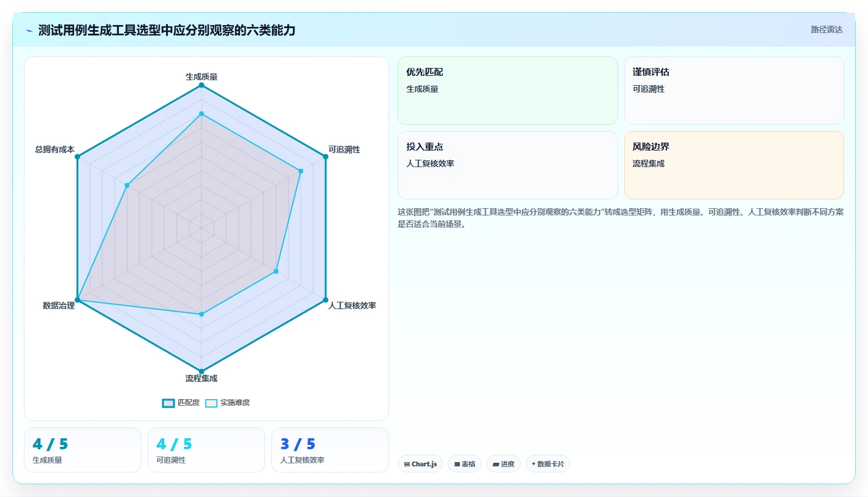Click the inner 实施难度 point on 总拥有成本 axis
The height and width of the screenshot is (497, 868).
127,185
